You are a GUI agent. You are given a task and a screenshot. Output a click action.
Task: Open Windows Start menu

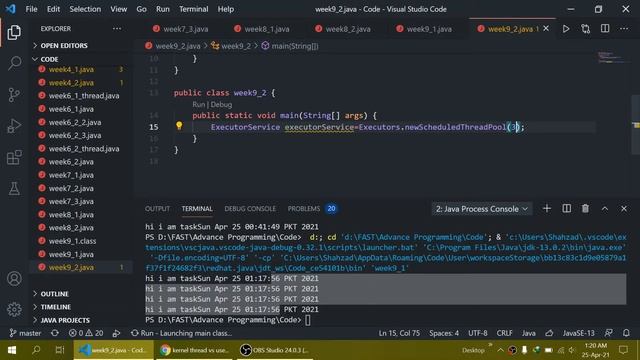click(11, 350)
